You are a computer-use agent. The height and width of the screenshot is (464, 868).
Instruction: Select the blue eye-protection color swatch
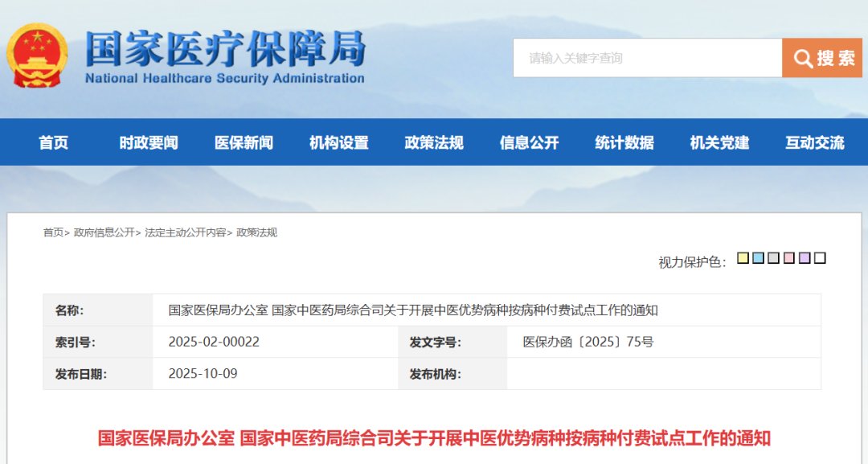[758, 258]
